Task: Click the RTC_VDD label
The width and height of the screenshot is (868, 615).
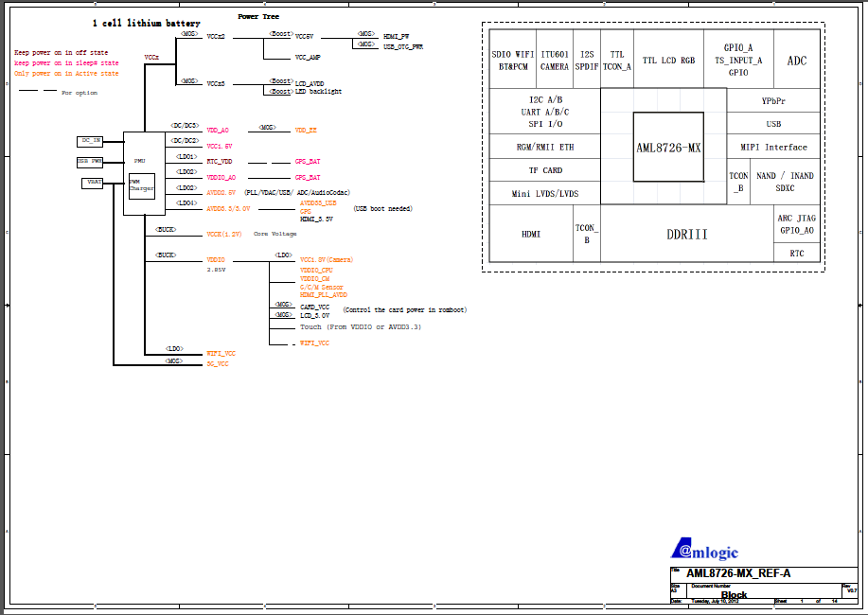Action: (220, 162)
